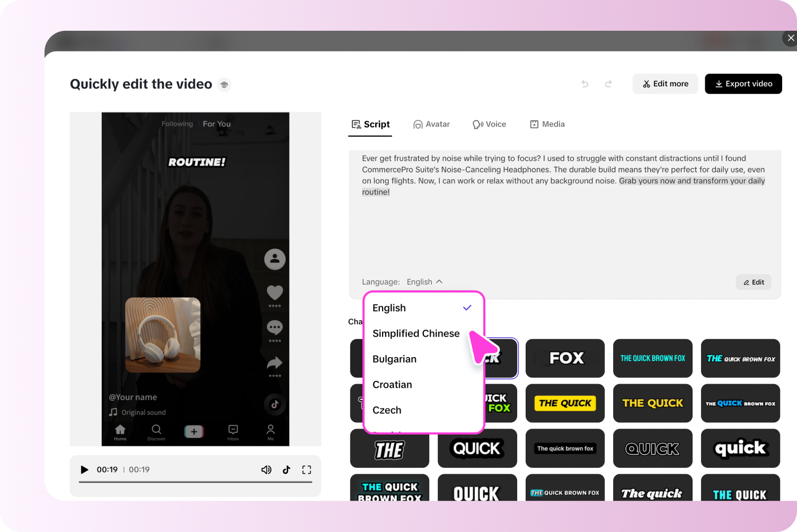
Task: Click the '@Your name' text in the preview
Action: (x=133, y=397)
